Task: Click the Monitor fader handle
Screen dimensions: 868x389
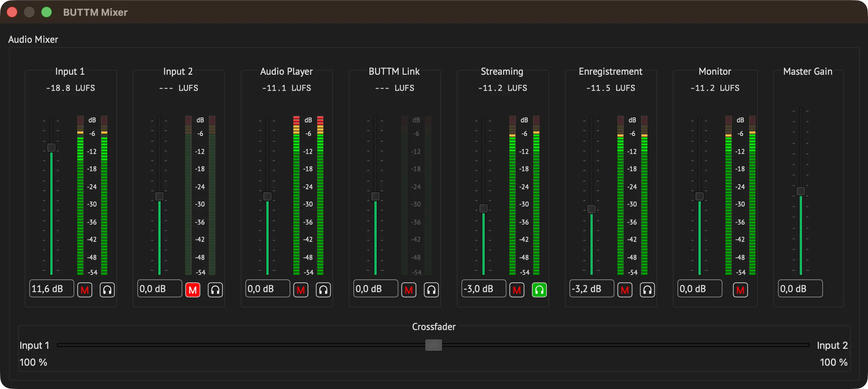Action: tap(700, 196)
